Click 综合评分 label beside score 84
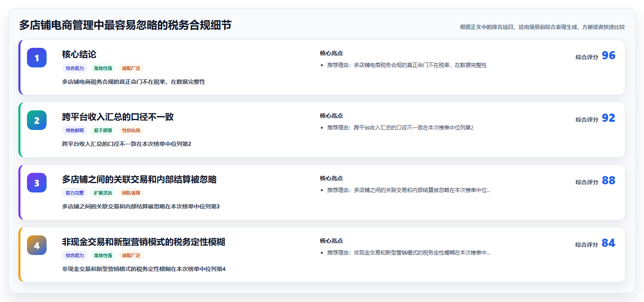644x302 pixels. pyautogui.click(x=587, y=245)
